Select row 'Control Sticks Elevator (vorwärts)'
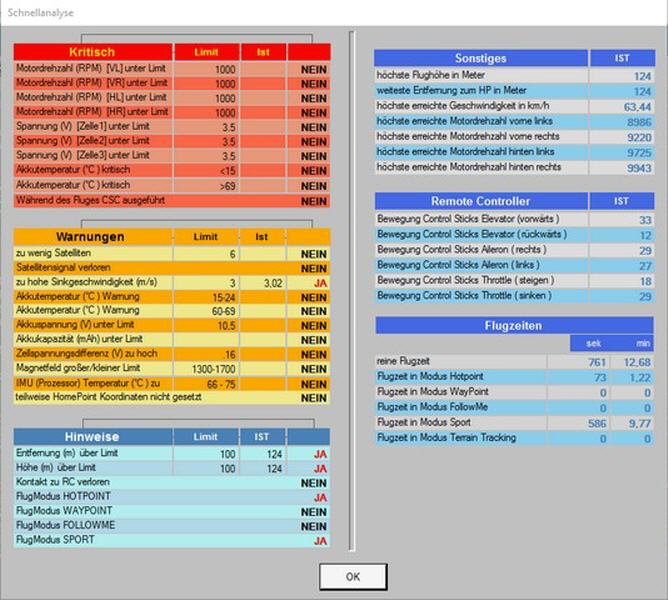Screen dimensions: 668x600 pos(515,219)
